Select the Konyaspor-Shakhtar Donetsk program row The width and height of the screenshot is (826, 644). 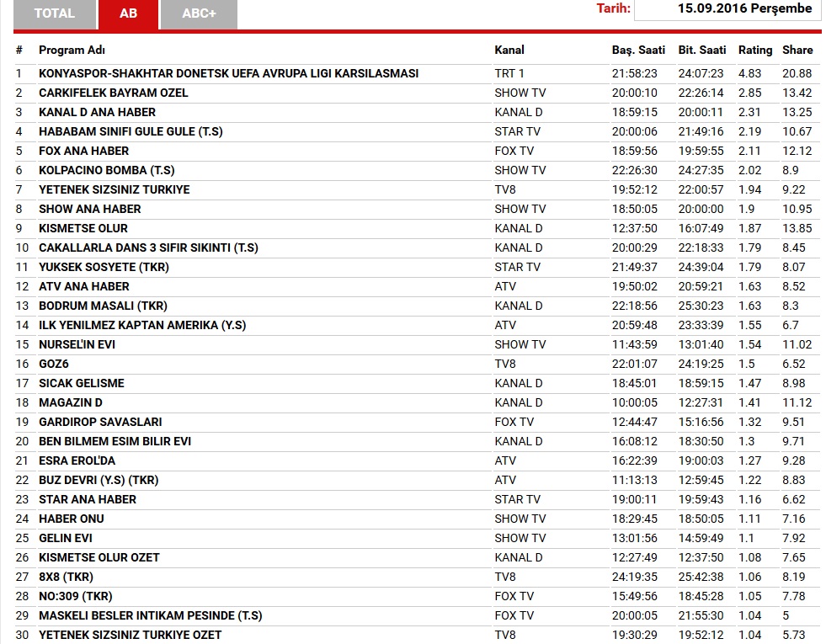[x=228, y=73]
